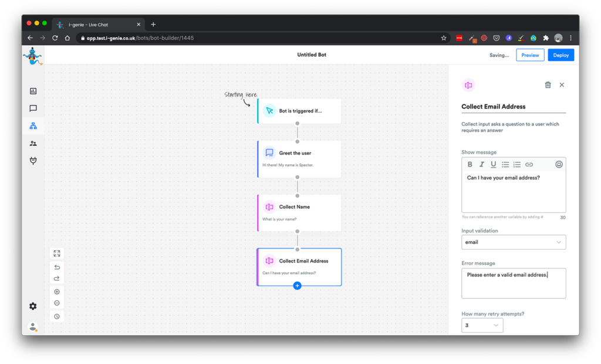Image resolution: width=601 pixels, height=364 pixels.
Task: Click the Error message text field
Action: point(514,284)
